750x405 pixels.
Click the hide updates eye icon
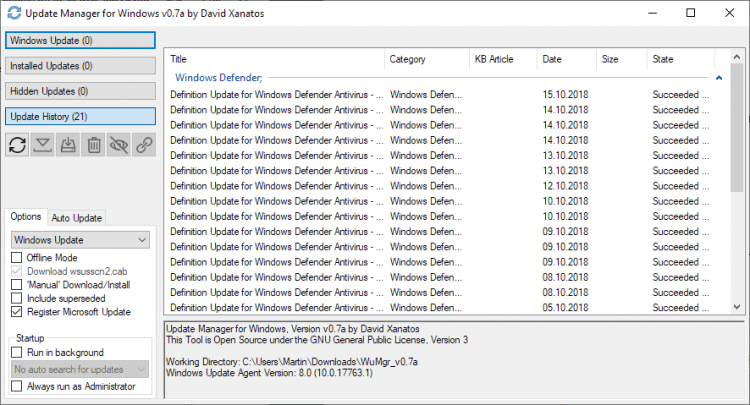[x=119, y=145]
